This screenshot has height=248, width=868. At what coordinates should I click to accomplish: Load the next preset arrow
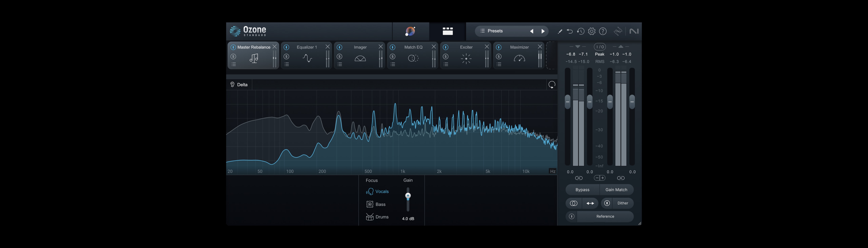(543, 31)
